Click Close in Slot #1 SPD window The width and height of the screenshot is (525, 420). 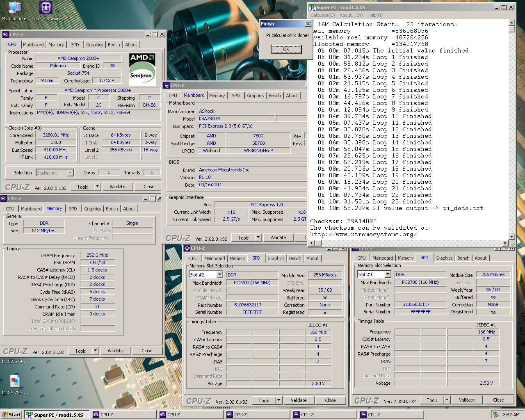coord(498,400)
